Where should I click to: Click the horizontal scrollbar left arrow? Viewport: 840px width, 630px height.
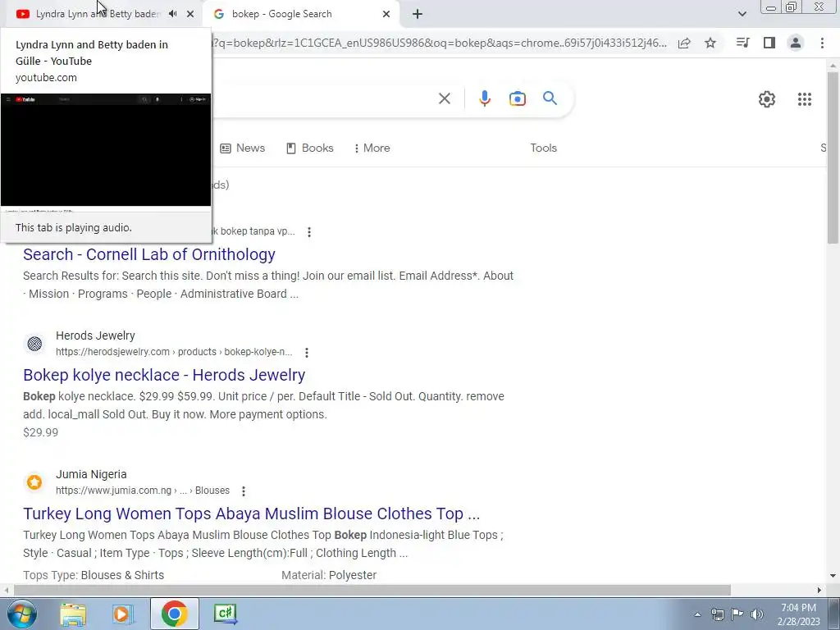(x=6, y=591)
